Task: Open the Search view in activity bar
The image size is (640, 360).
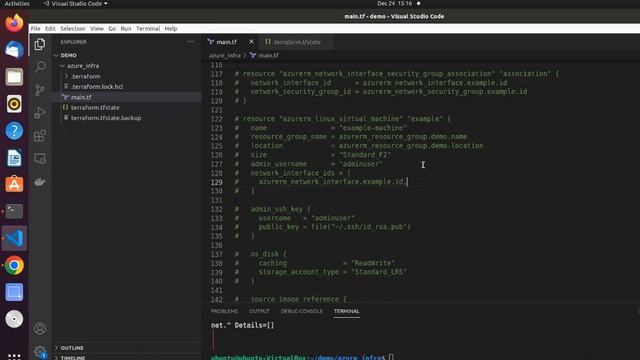Action: [40, 67]
